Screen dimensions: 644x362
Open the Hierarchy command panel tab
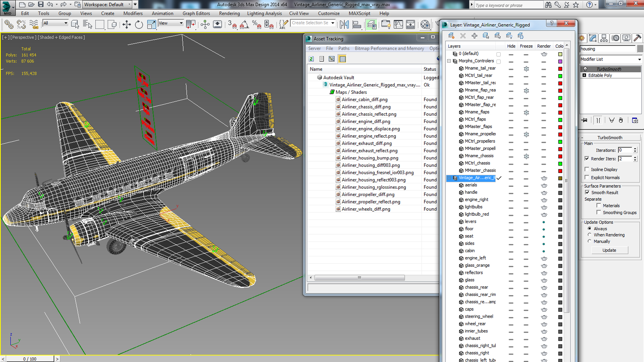coord(604,38)
